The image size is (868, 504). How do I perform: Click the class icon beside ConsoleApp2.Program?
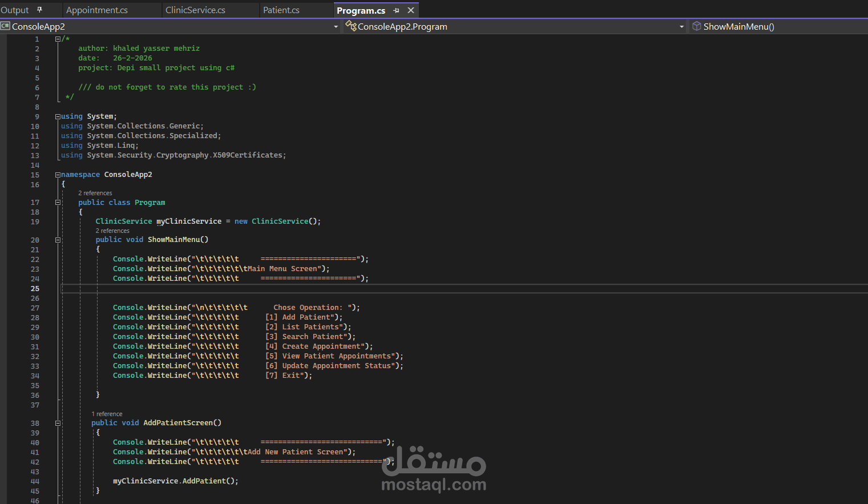[351, 26]
